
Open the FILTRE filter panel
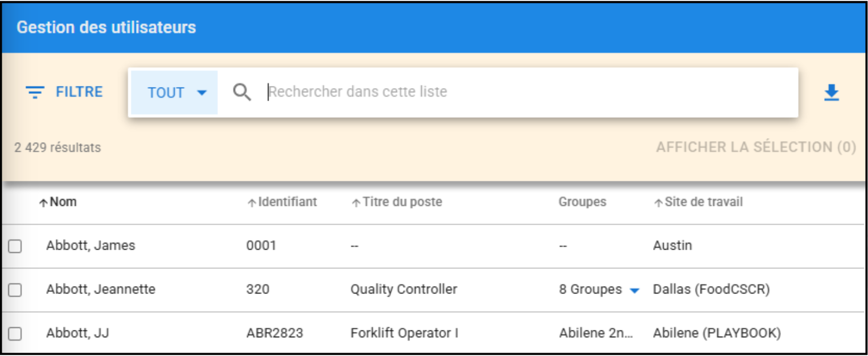pyautogui.click(x=64, y=92)
